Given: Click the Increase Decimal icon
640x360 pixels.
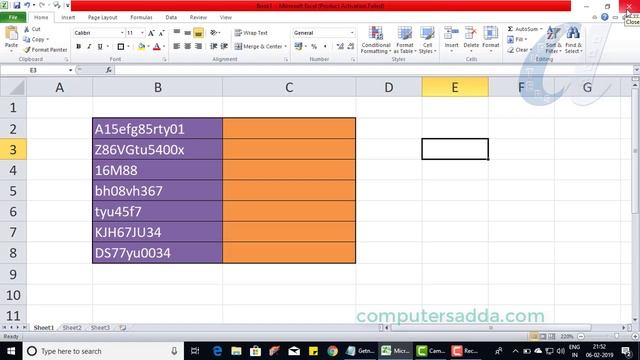Looking at the screenshot, I should pyautogui.click(x=340, y=47).
